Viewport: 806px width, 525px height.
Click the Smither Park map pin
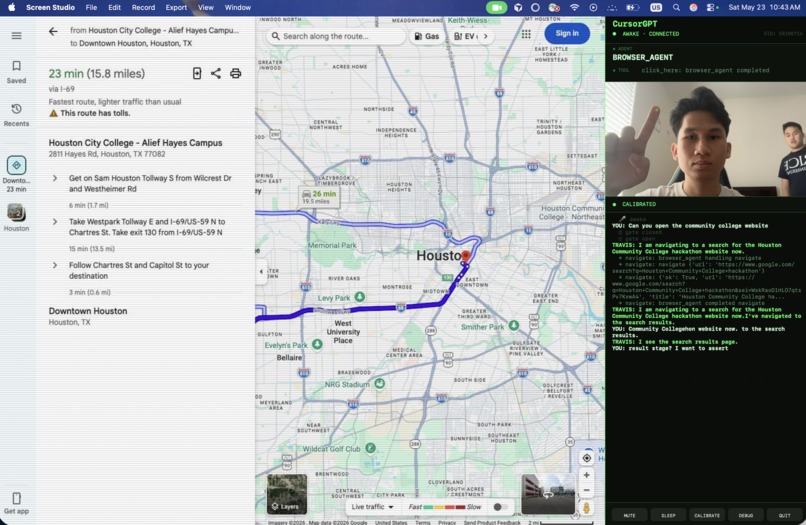tap(514, 325)
